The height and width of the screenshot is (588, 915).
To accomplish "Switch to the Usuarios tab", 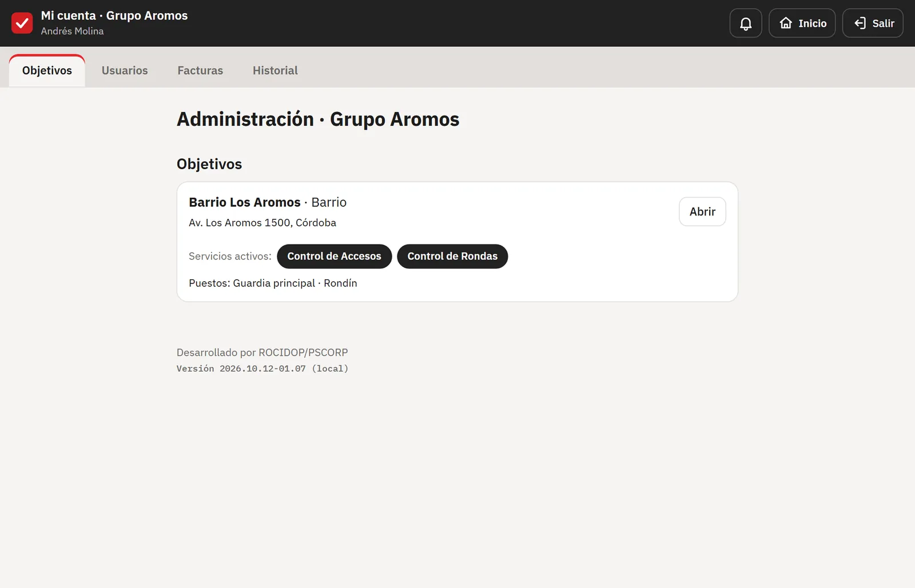I will (x=125, y=71).
